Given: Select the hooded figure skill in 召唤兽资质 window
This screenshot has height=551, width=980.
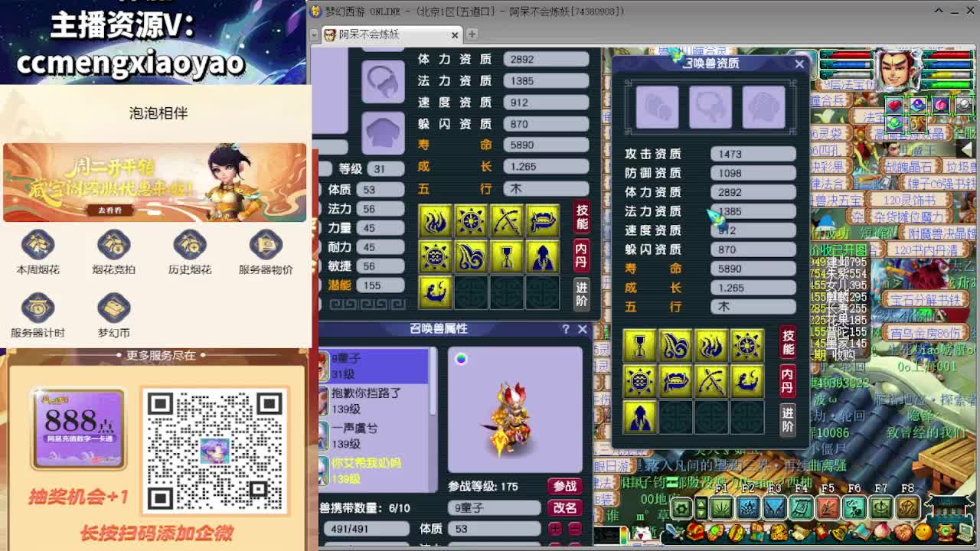Looking at the screenshot, I should click(640, 418).
